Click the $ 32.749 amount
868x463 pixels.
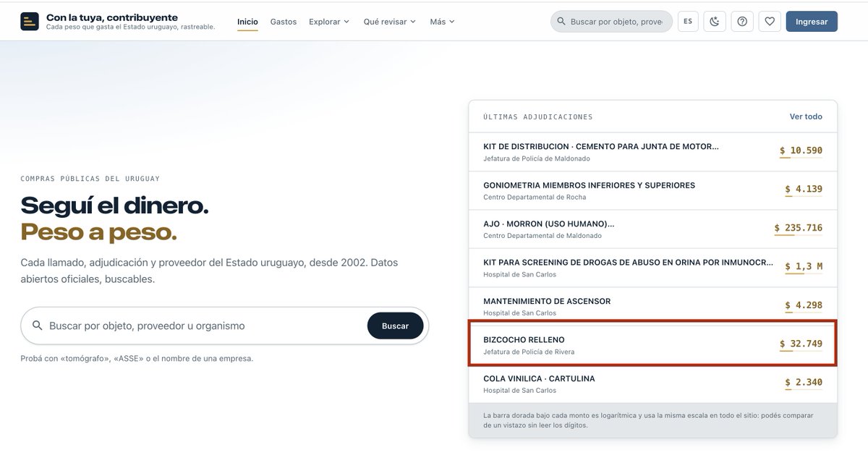coord(801,344)
